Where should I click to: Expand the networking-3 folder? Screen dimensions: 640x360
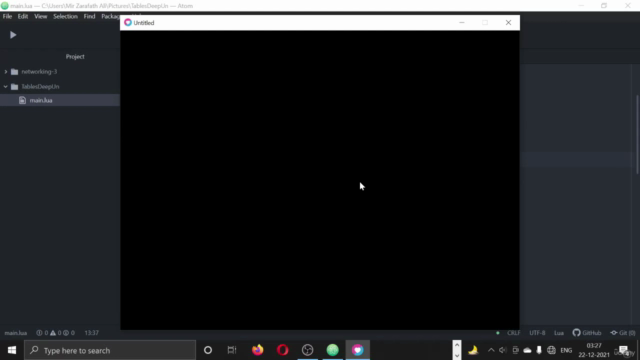tap(6, 72)
